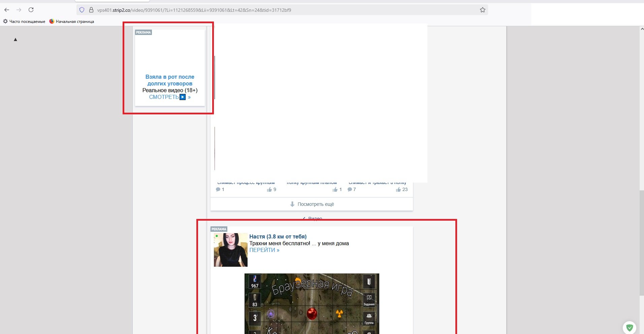The height and width of the screenshot is (334, 644).
Task: Open the Часто посещаемые bookmarks item
Action: [24, 22]
